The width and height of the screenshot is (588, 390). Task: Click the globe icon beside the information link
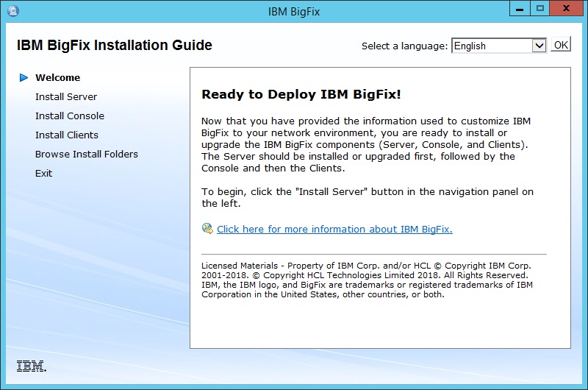click(207, 229)
